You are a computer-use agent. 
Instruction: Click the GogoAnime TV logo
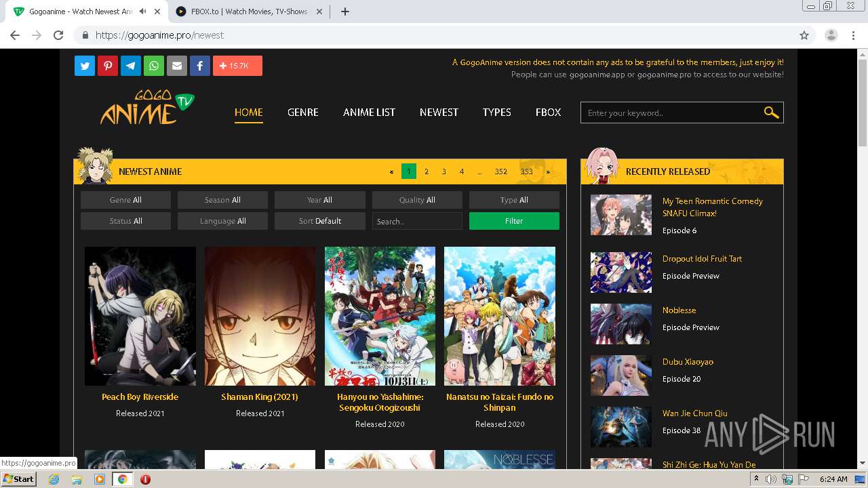[148, 108]
